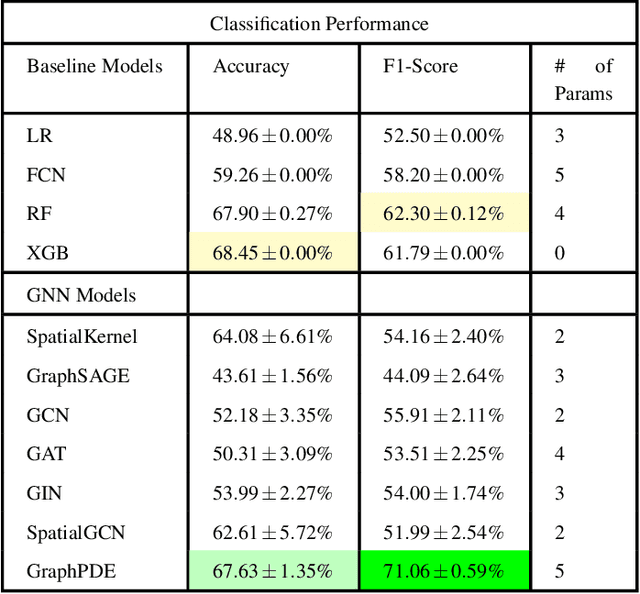Click GIN accuracy value 53.99
The image size is (640, 594).
pyautogui.click(x=272, y=493)
